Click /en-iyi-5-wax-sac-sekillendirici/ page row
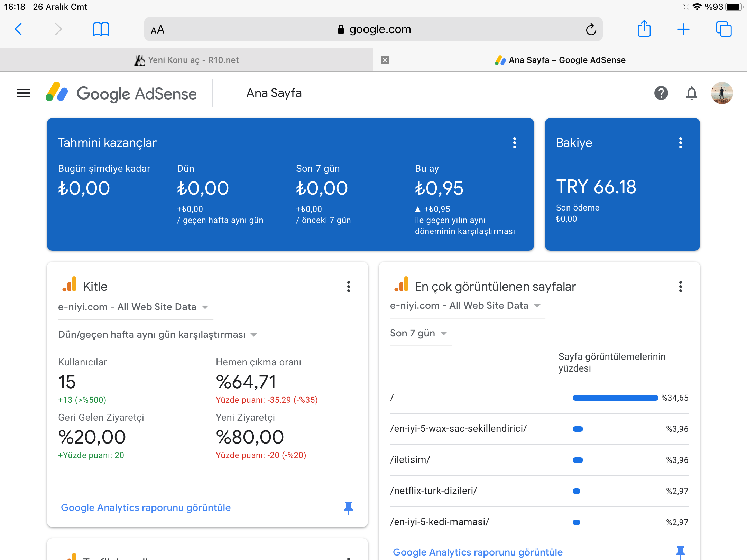 pos(539,429)
